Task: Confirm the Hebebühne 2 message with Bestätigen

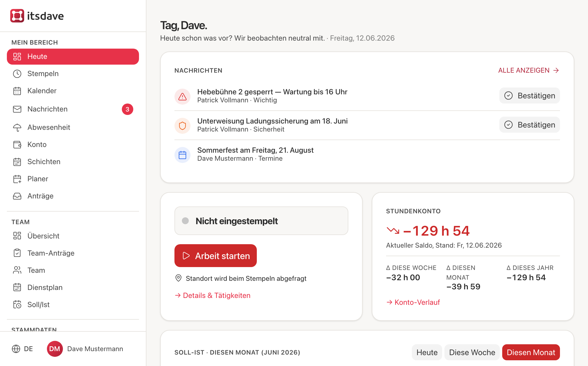Action: [530, 96]
